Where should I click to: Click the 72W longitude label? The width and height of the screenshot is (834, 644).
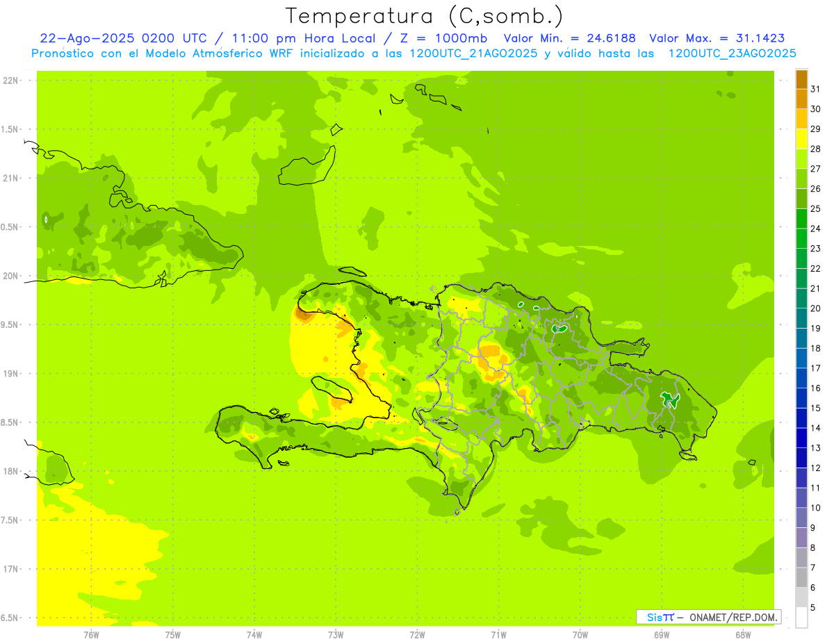(x=417, y=635)
